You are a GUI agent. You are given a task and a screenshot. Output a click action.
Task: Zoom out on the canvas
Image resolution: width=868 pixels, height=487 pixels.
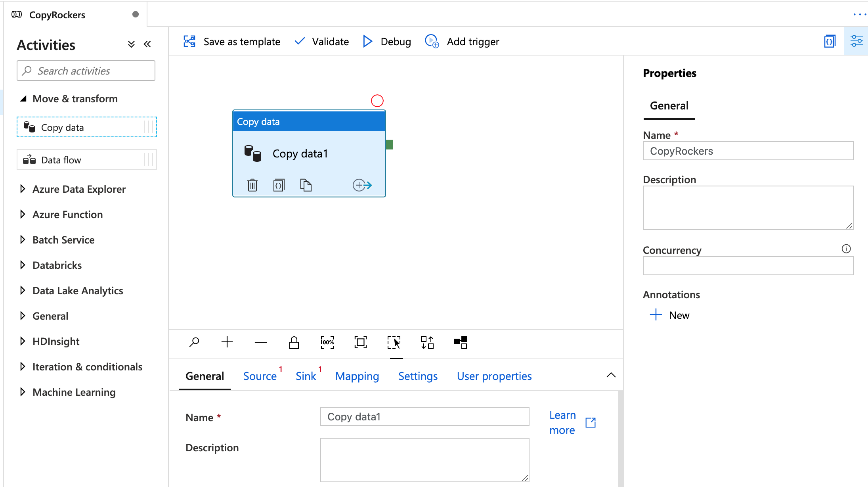(x=260, y=342)
